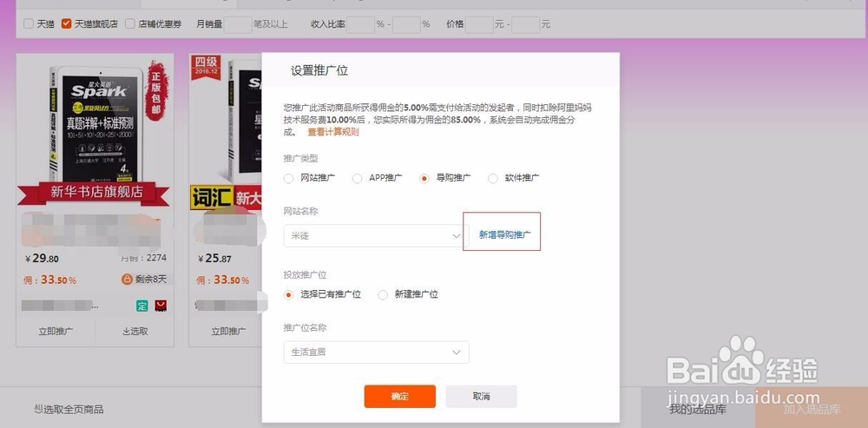This screenshot has height=428, width=868.
Task: Click the 加入选品库 button
Action: tap(812, 409)
